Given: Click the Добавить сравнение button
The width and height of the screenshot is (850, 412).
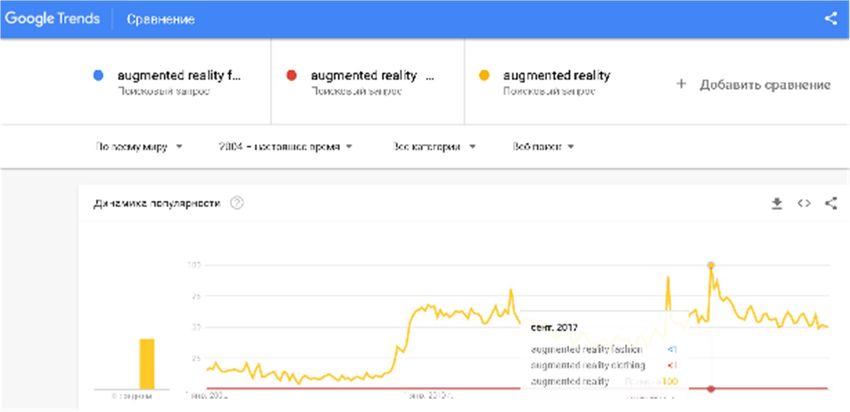Looking at the screenshot, I should click(x=753, y=85).
